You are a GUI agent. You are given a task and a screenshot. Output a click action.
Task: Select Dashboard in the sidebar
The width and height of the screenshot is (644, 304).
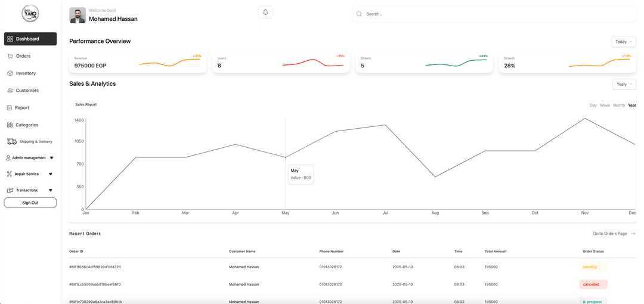(30, 39)
